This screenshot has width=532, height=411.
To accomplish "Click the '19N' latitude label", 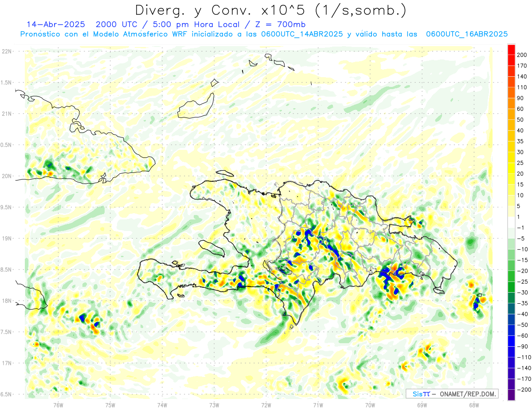I will (x=6, y=239).
